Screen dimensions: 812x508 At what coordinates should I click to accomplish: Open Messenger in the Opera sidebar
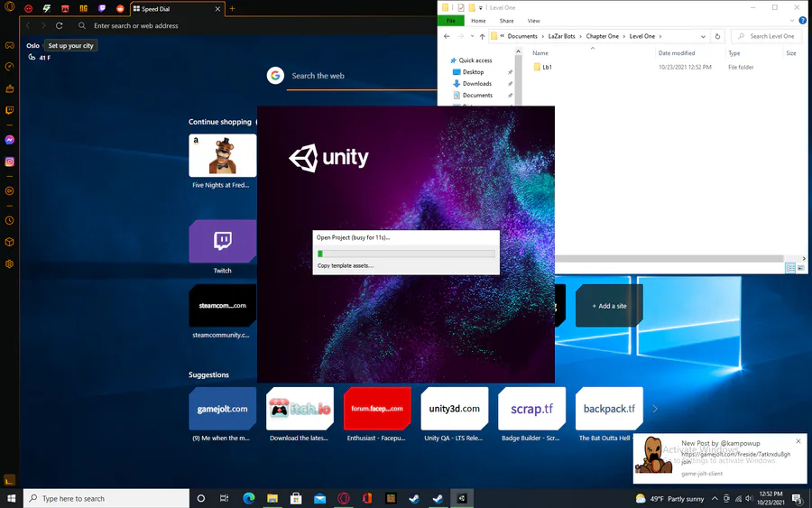pyautogui.click(x=9, y=140)
